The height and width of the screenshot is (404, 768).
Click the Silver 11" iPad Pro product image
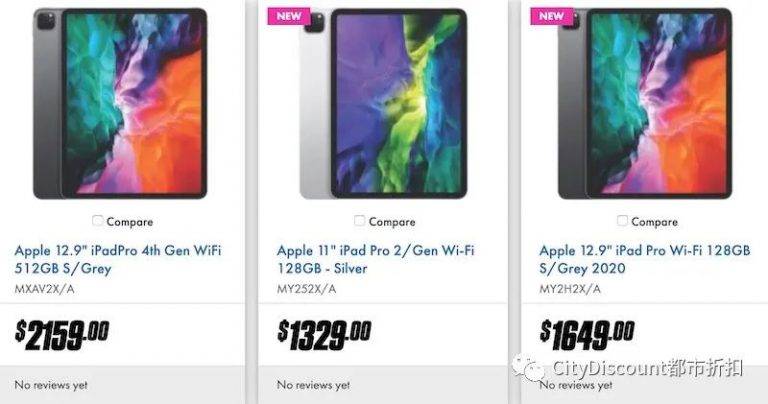point(384,103)
